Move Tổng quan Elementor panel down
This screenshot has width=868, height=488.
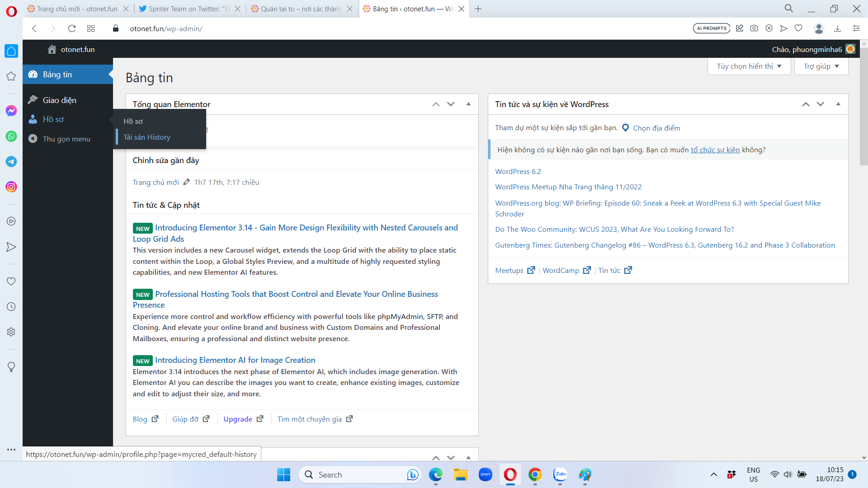click(x=451, y=104)
